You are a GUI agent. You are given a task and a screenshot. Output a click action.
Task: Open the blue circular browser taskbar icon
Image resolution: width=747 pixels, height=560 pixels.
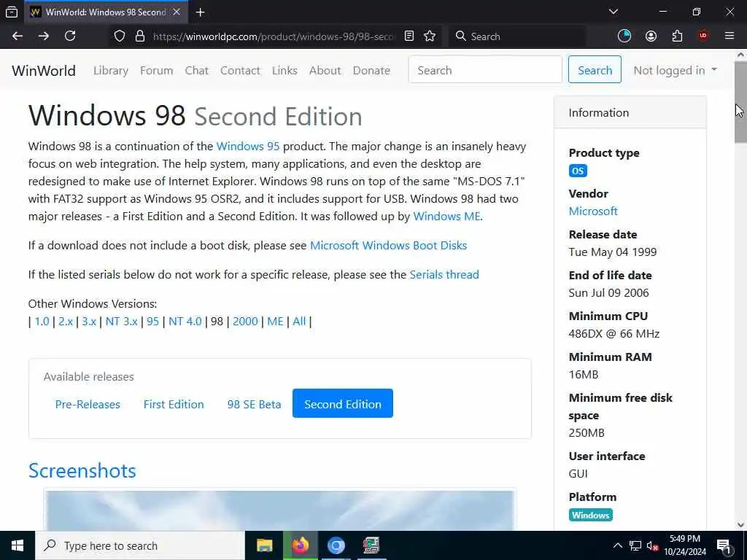click(336, 545)
